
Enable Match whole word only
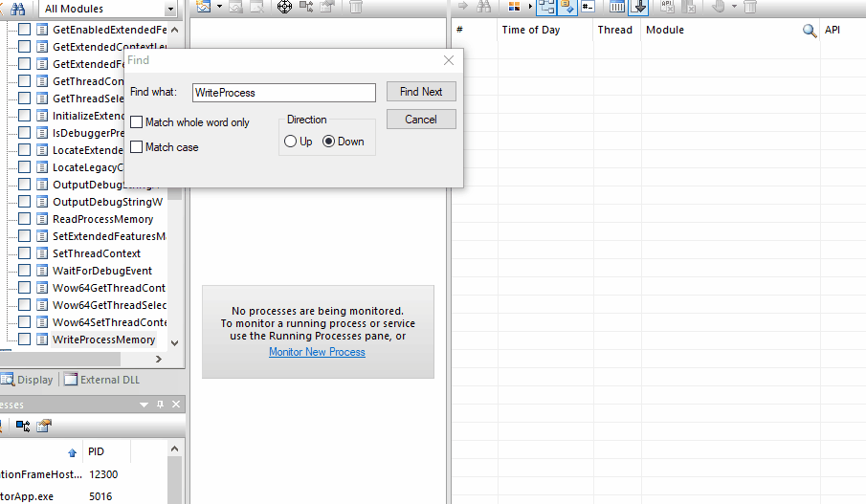(137, 122)
